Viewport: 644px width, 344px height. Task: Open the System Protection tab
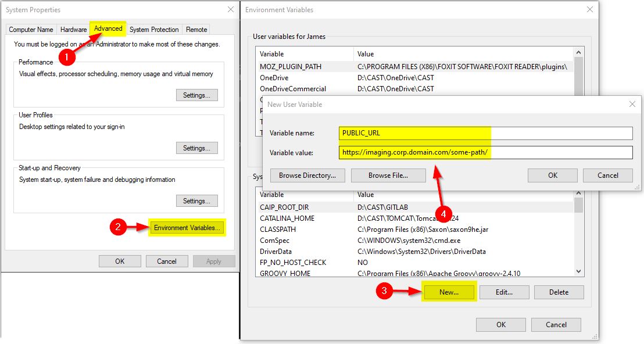154,30
